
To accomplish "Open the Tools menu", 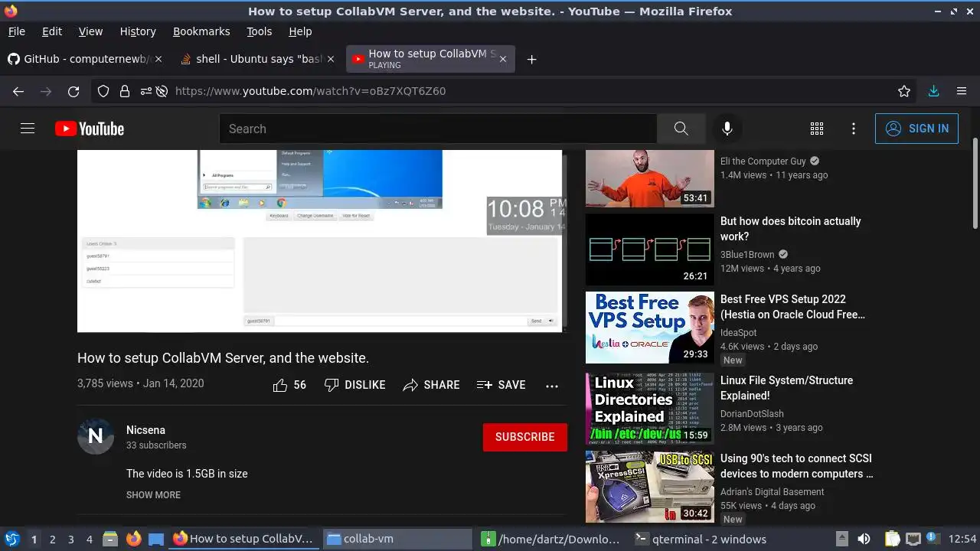I will coord(259,31).
